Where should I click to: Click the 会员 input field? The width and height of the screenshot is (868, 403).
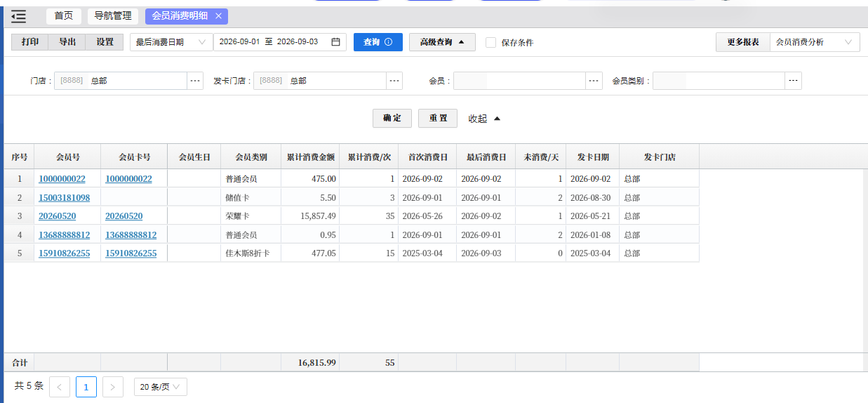[519, 81]
